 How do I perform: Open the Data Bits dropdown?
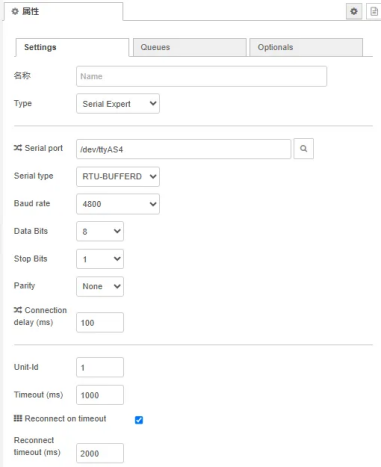point(100,231)
